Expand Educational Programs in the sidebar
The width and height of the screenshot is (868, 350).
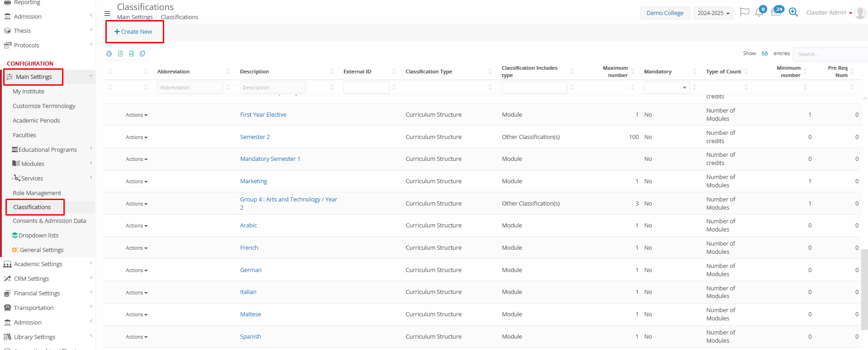point(47,149)
